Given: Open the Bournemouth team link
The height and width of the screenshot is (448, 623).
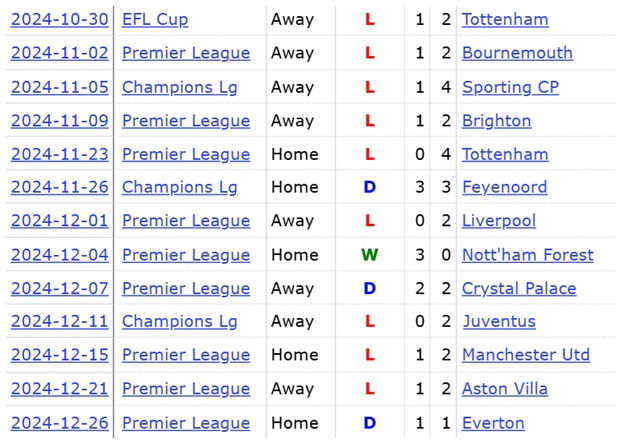Looking at the screenshot, I should pos(517,53).
